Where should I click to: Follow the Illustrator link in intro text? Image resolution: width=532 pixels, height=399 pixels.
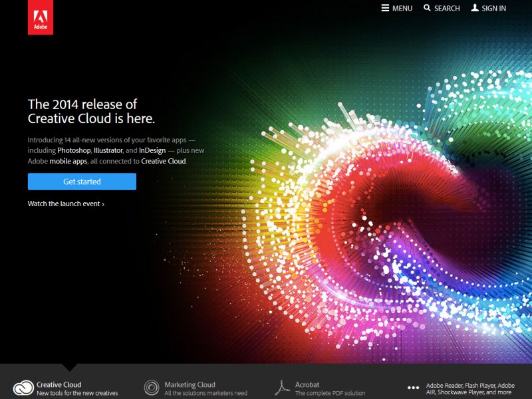[x=108, y=150]
